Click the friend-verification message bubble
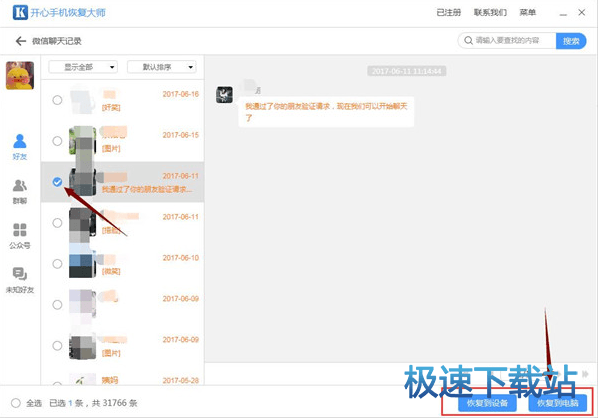Viewport: 598px width, 419px height. click(326, 112)
